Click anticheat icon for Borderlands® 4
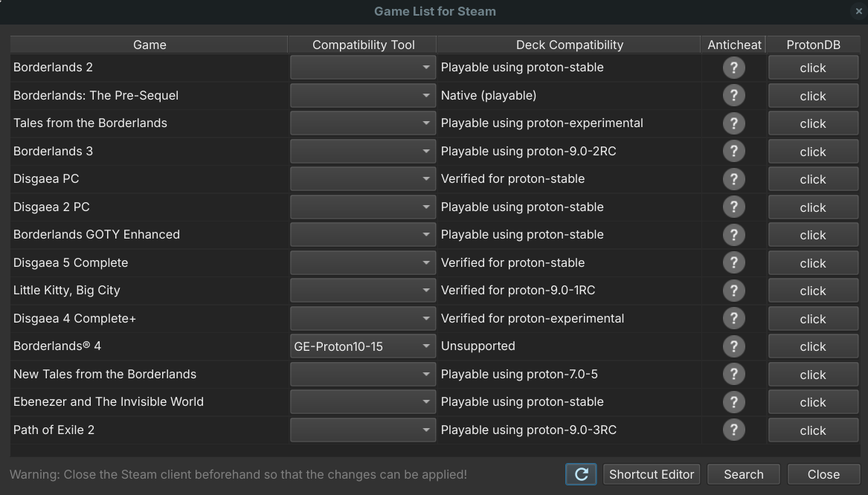Viewport: 868px width, 495px height. (x=733, y=346)
